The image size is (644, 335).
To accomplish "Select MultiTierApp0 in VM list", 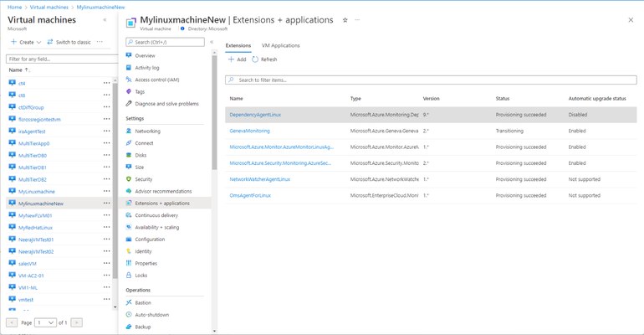I will (33, 143).
